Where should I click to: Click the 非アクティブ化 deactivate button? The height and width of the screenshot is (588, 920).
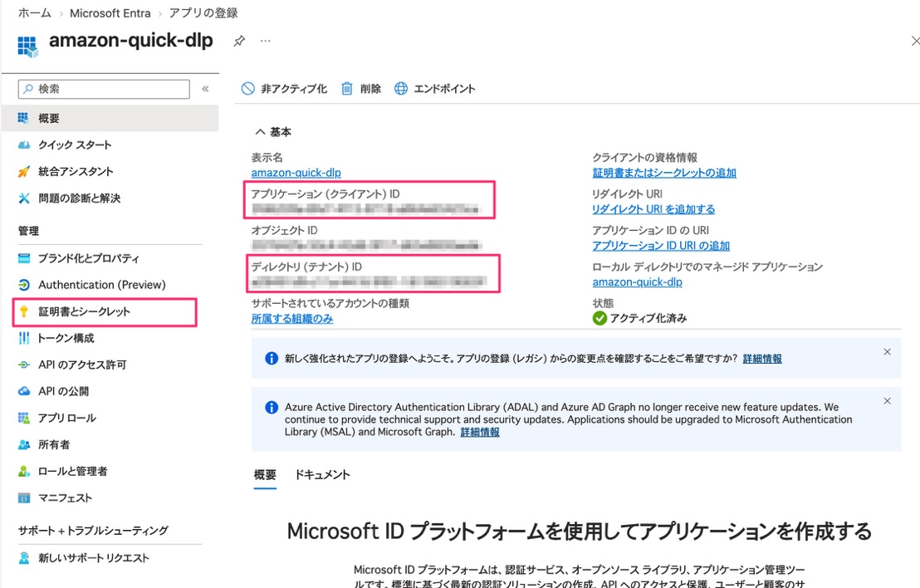[284, 89]
